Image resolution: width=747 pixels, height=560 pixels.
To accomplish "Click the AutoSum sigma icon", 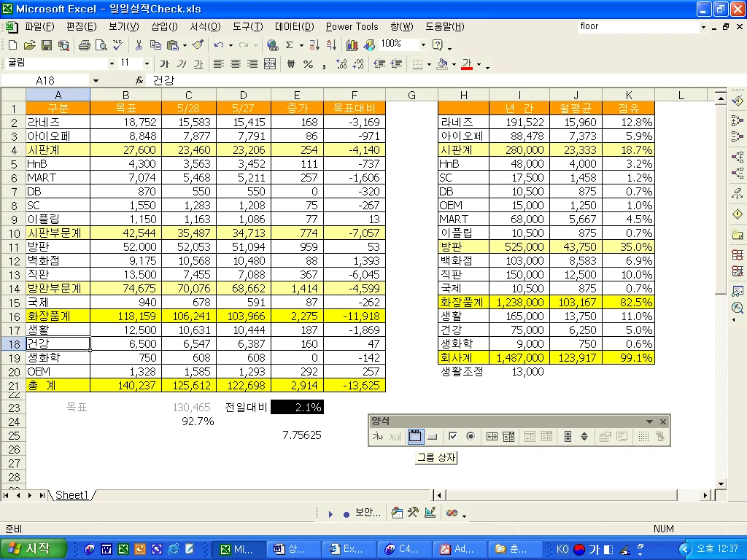I will (x=289, y=45).
